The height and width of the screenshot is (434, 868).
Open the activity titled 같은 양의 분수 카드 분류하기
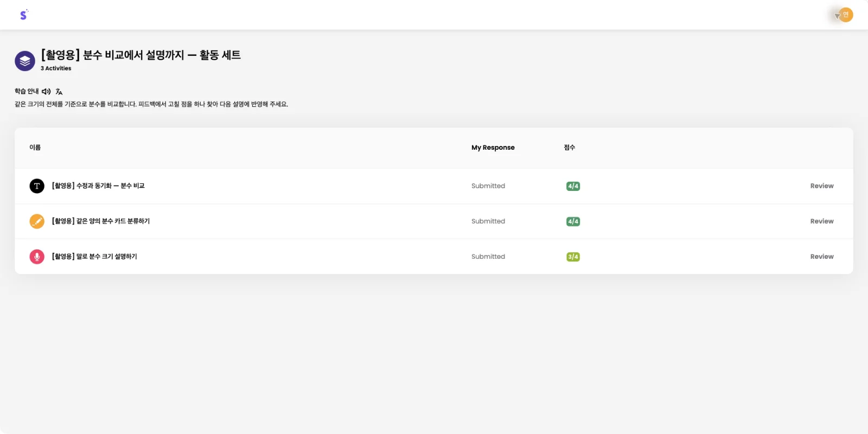101,221
